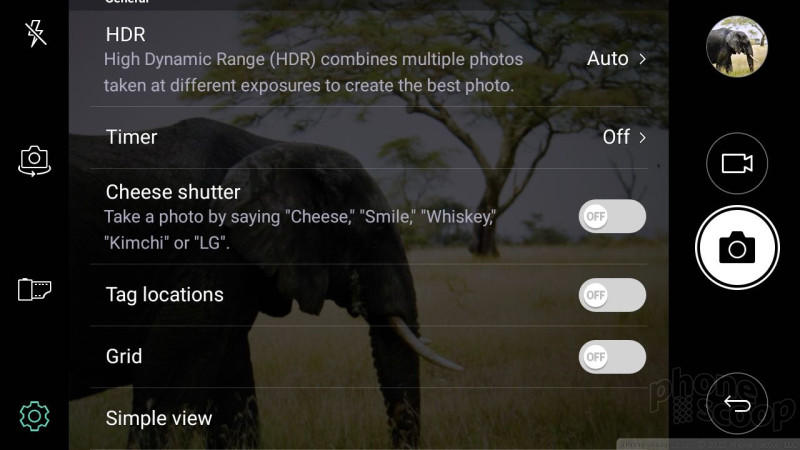Viewport: 800px width, 450px height.
Task: Enable the Tag locations switch
Action: 612,295
